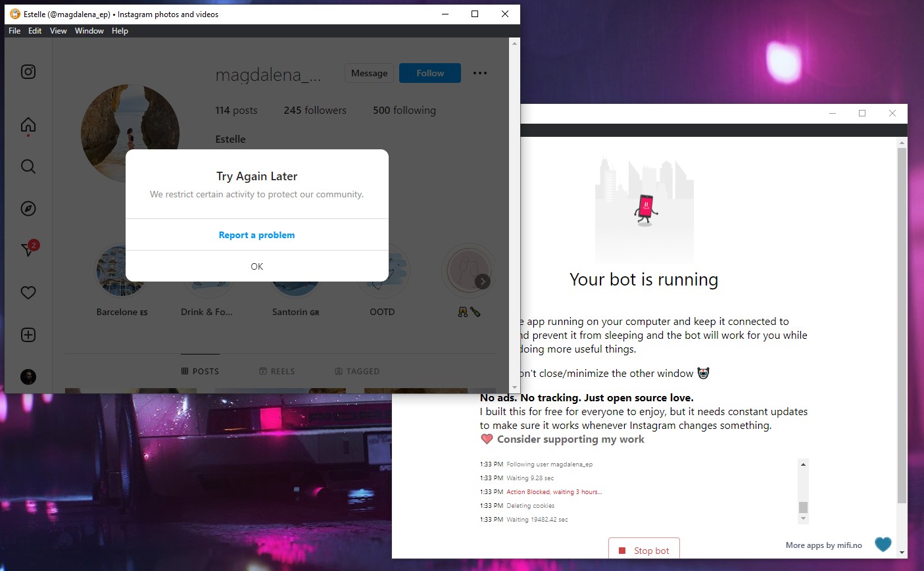Open the File menu

click(14, 31)
